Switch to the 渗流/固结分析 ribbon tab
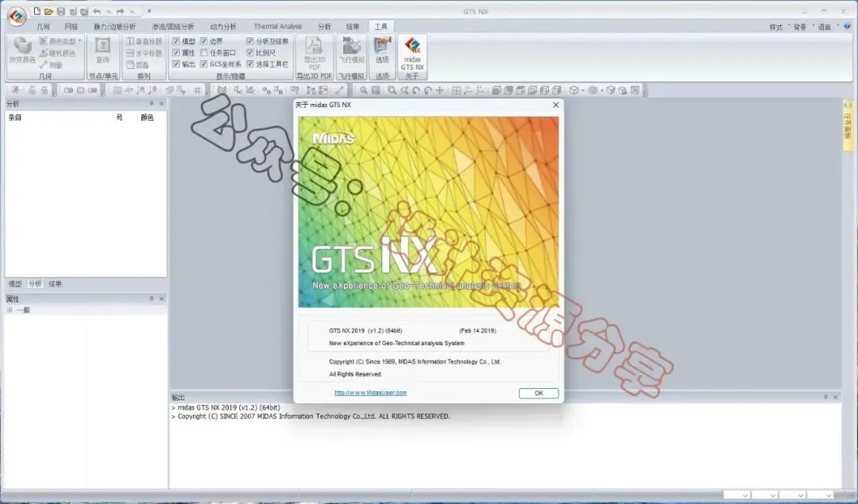 (173, 26)
